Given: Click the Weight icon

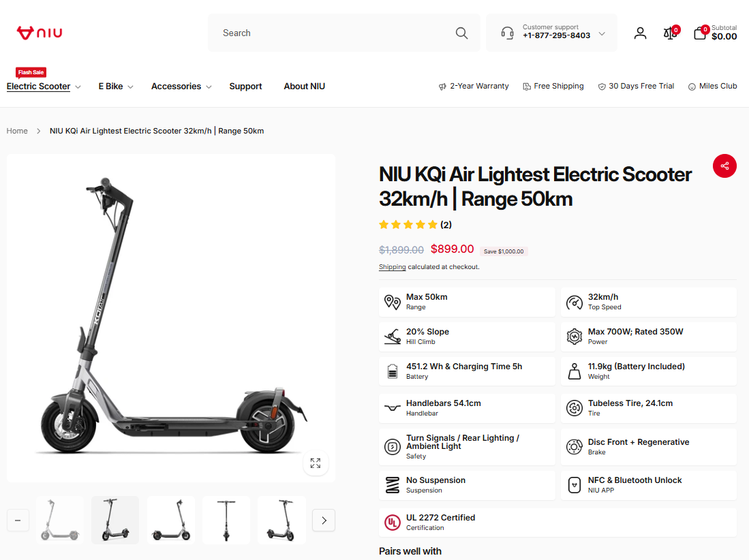Looking at the screenshot, I should (x=574, y=371).
